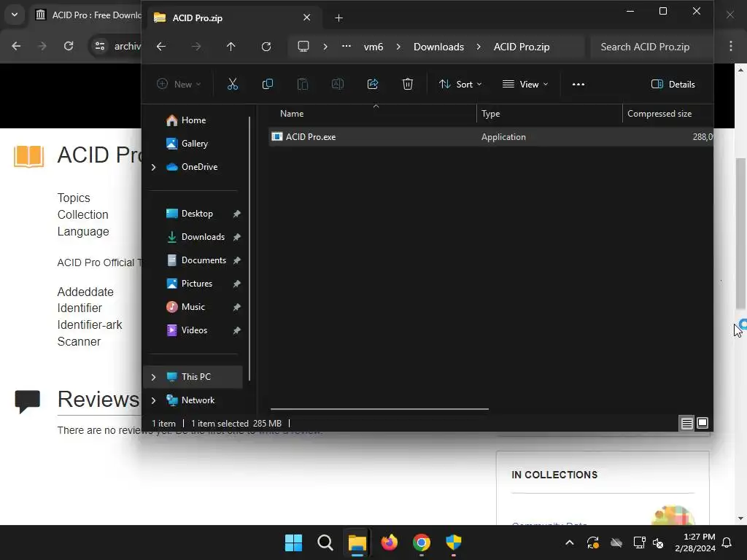
Task: Launch Firefox from taskbar
Action: (x=390, y=542)
